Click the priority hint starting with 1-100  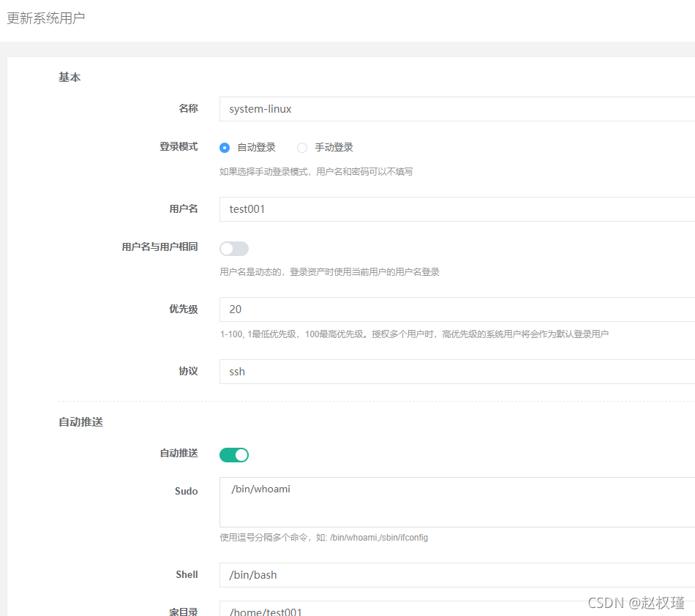tap(414, 334)
